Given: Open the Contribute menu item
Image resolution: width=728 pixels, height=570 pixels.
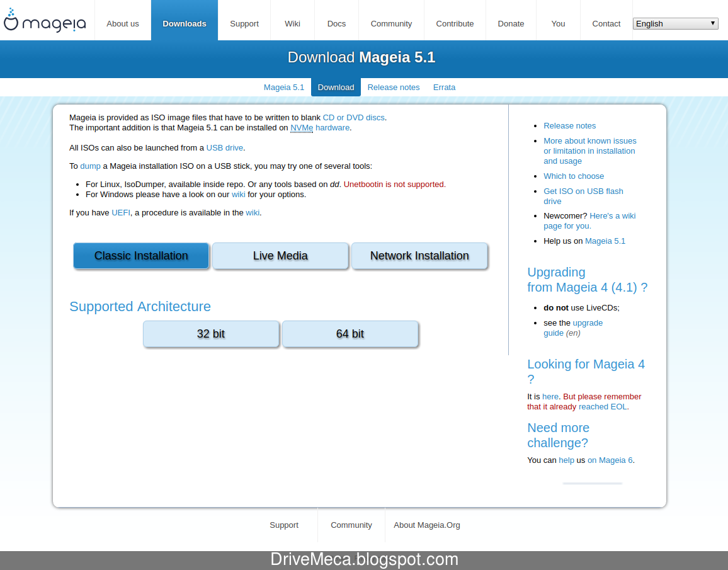Looking at the screenshot, I should [455, 24].
